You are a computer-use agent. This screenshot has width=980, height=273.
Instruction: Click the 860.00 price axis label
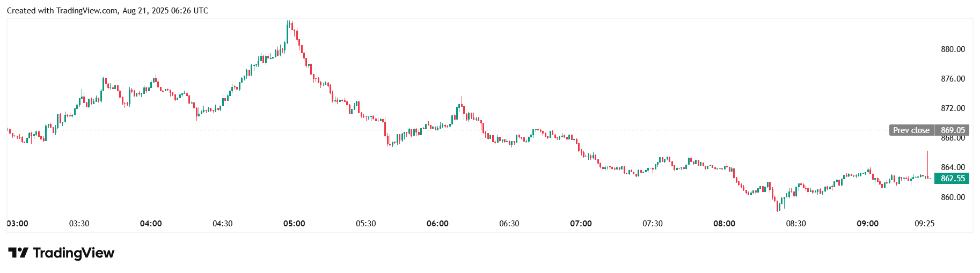(x=953, y=197)
